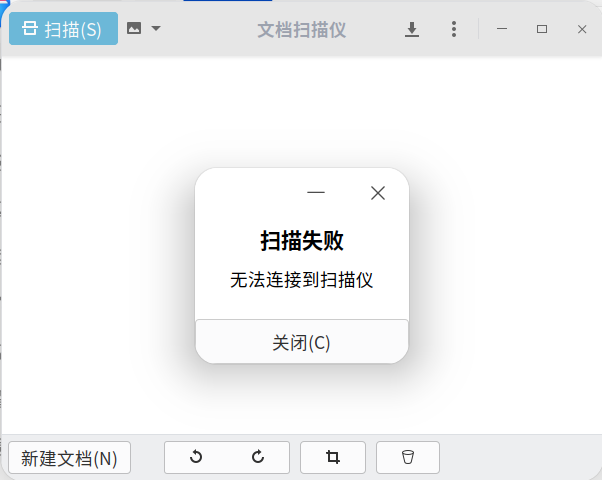Viewport: 602px width, 480px height.
Task: Click the 文档扫描仪 window title
Action: [x=302, y=30]
